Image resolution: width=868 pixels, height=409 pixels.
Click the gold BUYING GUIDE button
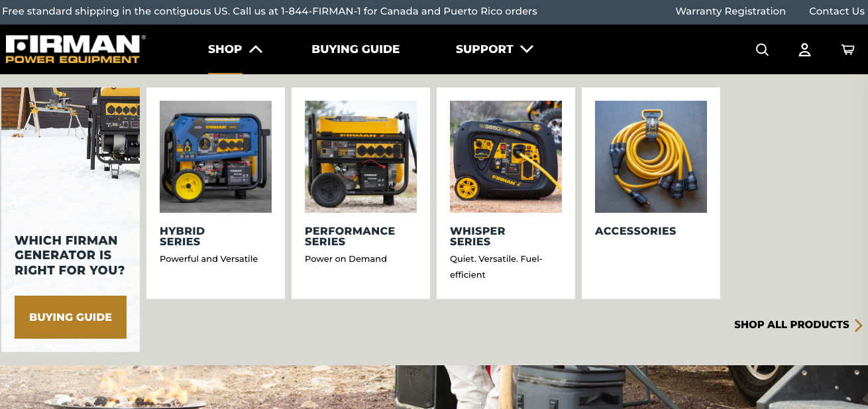pyautogui.click(x=70, y=317)
